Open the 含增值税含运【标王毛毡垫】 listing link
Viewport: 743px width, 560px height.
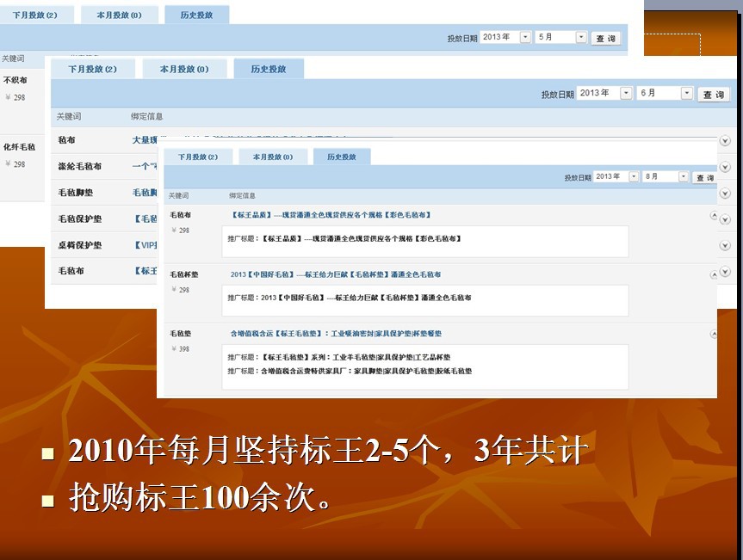pos(336,334)
